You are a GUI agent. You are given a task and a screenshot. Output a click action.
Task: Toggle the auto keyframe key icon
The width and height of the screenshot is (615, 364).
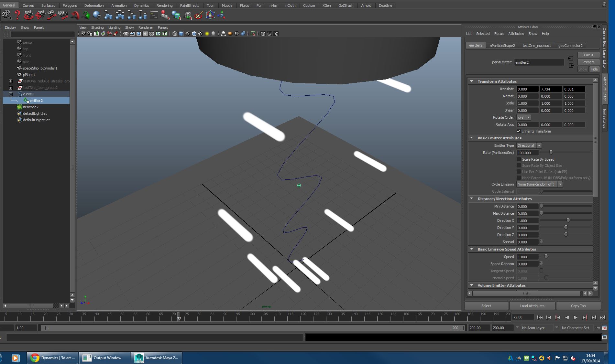[x=597, y=328]
